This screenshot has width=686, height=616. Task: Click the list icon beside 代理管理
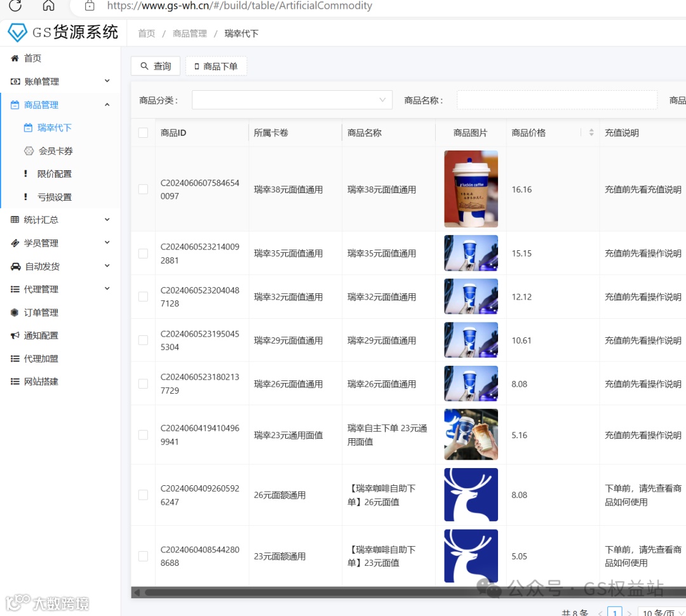[15, 289]
